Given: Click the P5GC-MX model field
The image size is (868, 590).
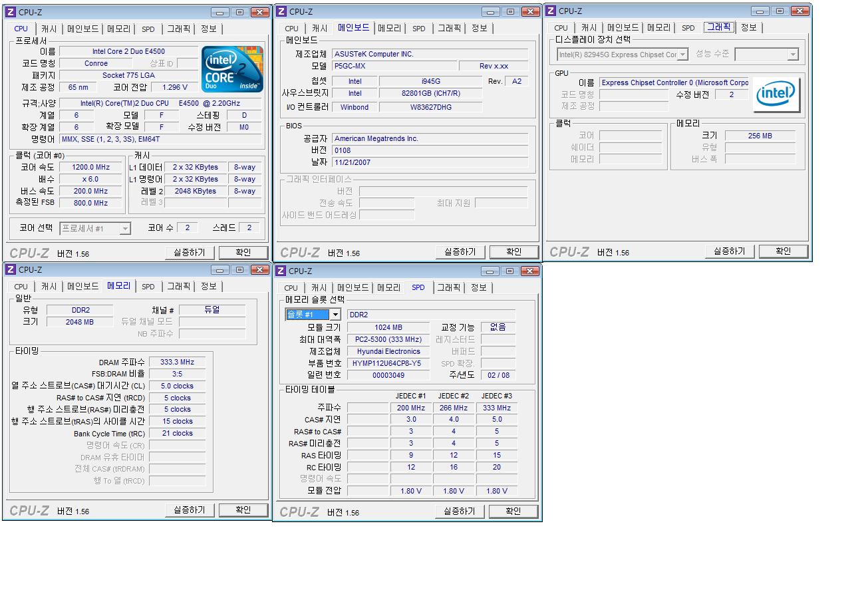Looking at the screenshot, I should [x=394, y=66].
